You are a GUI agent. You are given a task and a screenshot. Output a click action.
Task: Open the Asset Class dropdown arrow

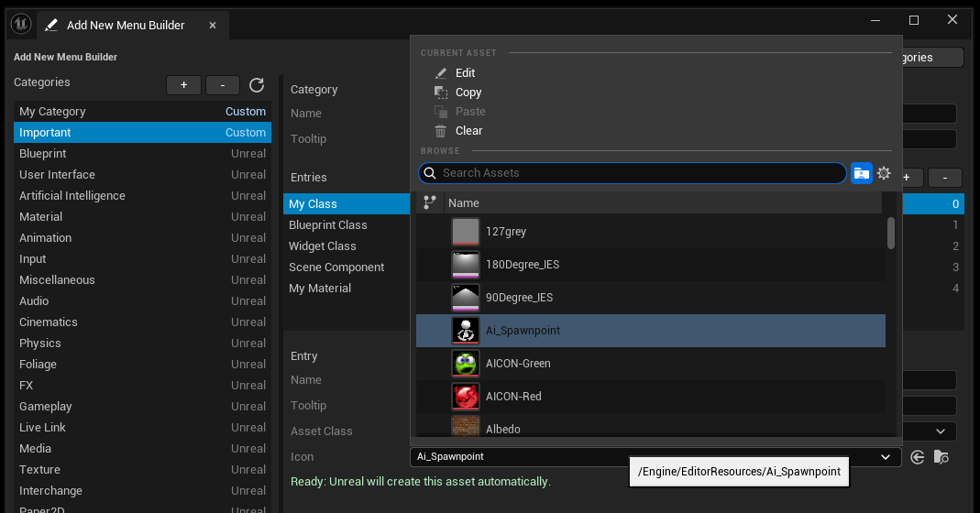tap(941, 431)
